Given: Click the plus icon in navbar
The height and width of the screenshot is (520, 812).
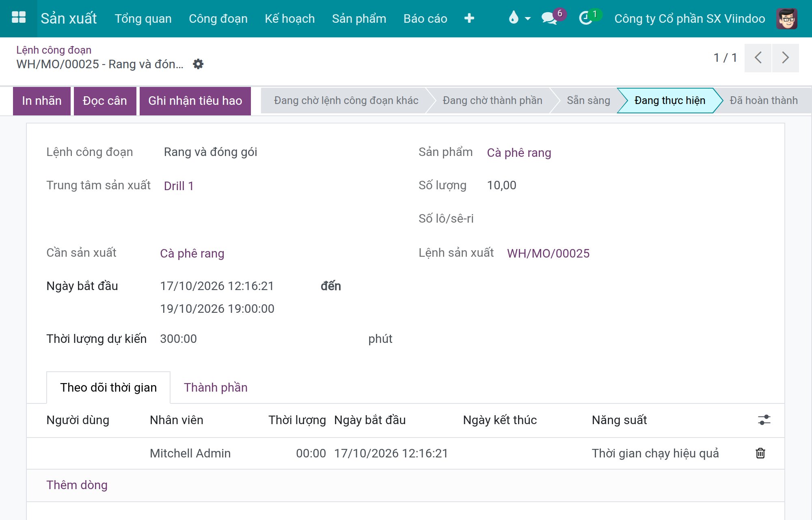Looking at the screenshot, I should click(469, 18).
